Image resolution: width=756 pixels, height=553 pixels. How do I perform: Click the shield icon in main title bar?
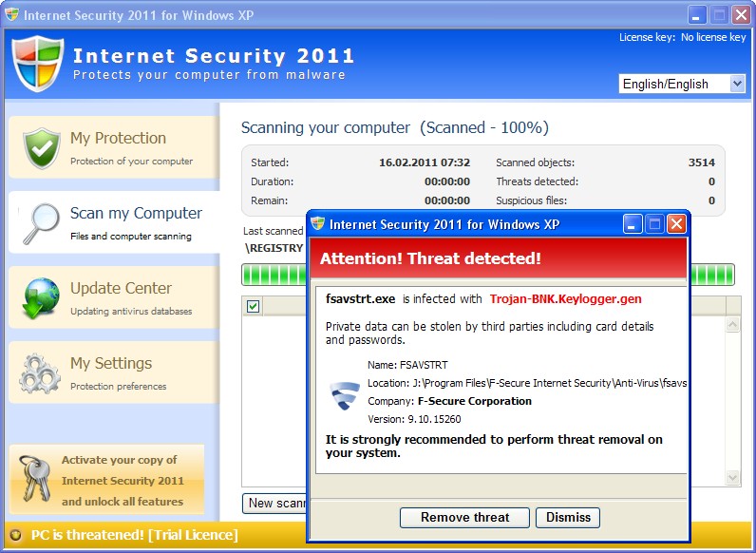(x=12, y=14)
